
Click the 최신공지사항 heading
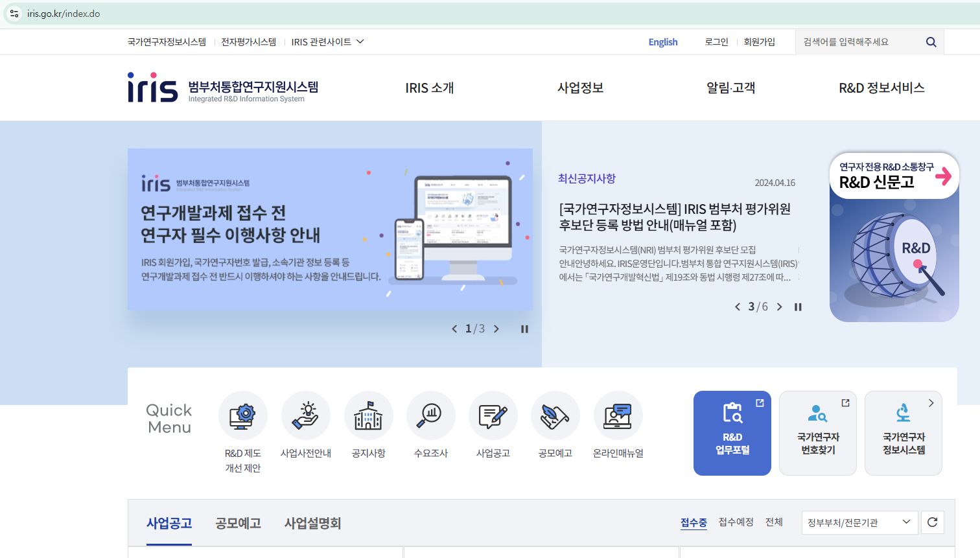587,179
